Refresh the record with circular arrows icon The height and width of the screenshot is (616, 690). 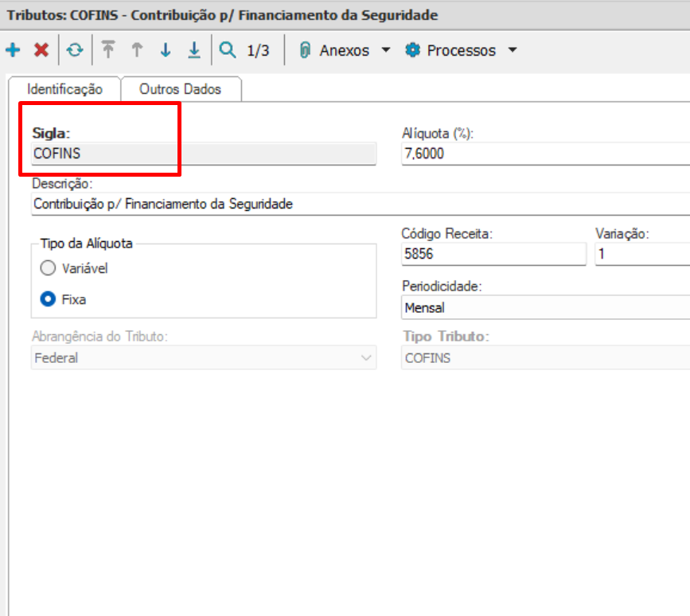point(75,49)
